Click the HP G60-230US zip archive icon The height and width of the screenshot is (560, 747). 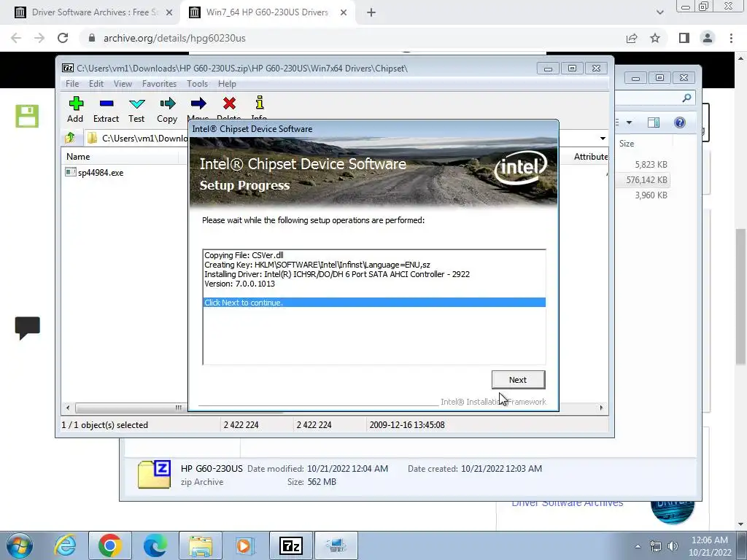coord(154,474)
